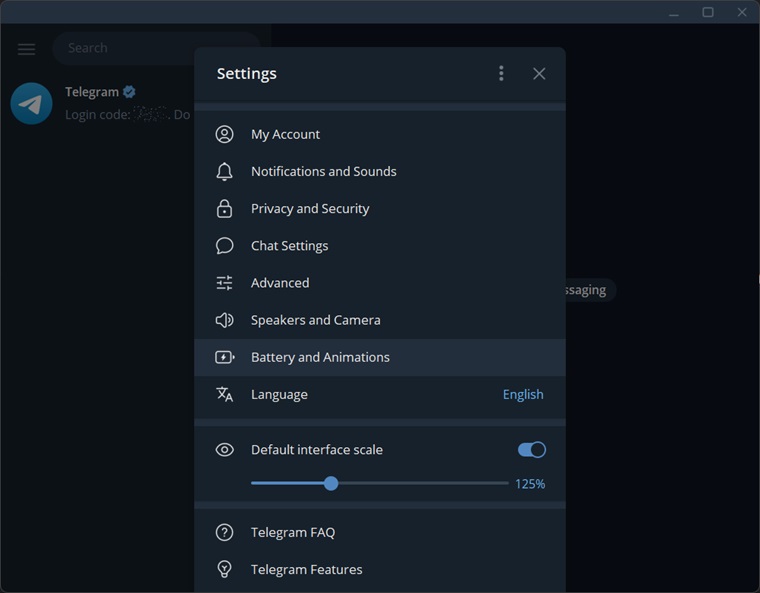Maximize the Telegram window

pyautogui.click(x=708, y=12)
